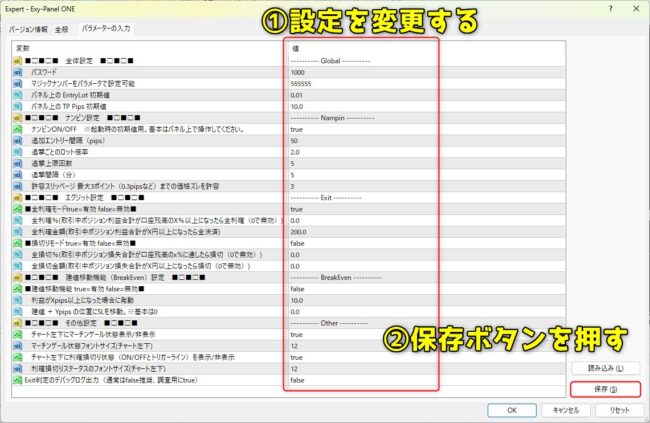This screenshot has height=423, width=650.
Task: Click the OK button
Action: [x=510, y=409]
